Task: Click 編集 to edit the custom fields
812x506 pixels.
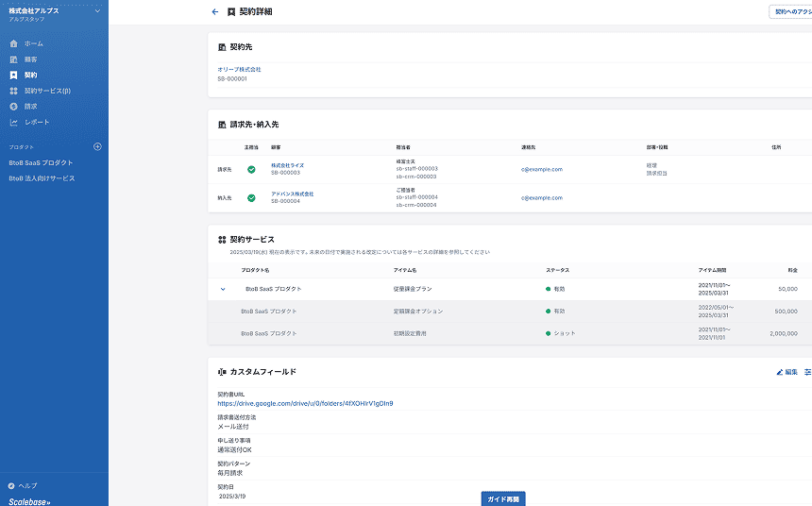Action: [787, 372]
